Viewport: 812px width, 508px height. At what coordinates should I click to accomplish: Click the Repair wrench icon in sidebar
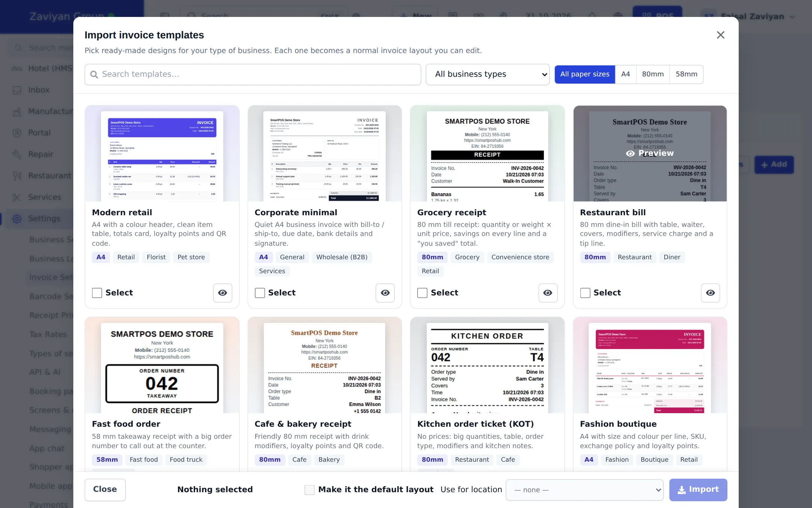coord(17,154)
